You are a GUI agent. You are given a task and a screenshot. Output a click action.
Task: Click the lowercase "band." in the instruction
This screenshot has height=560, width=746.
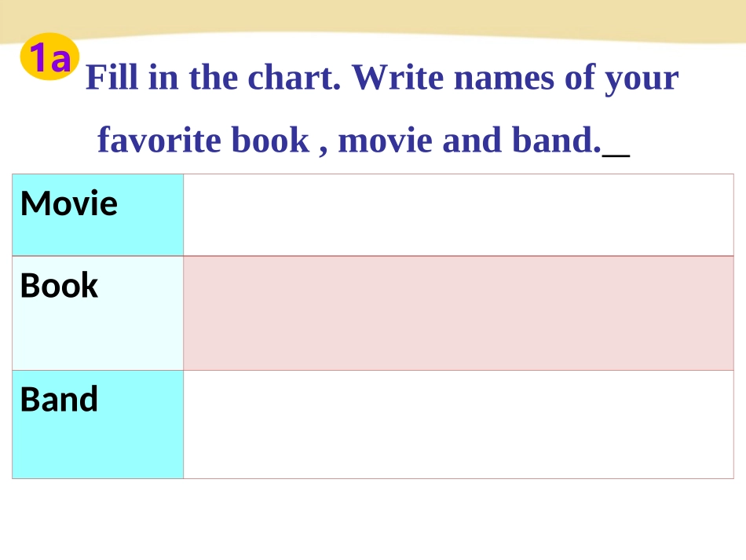click(556, 141)
